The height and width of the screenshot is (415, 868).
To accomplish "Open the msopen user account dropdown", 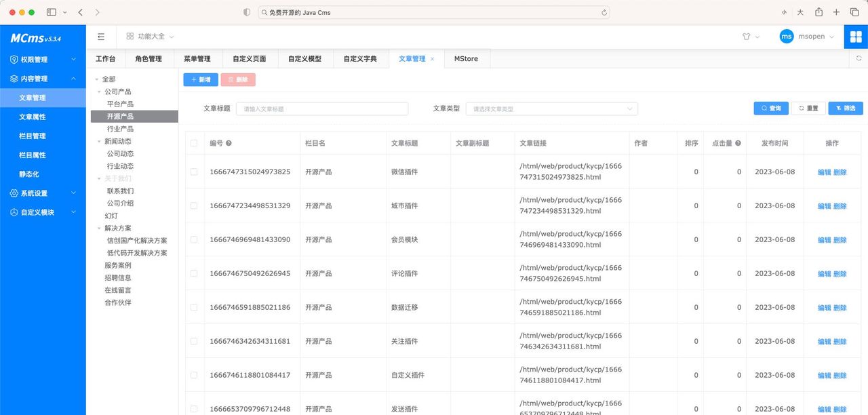I will tap(807, 37).
